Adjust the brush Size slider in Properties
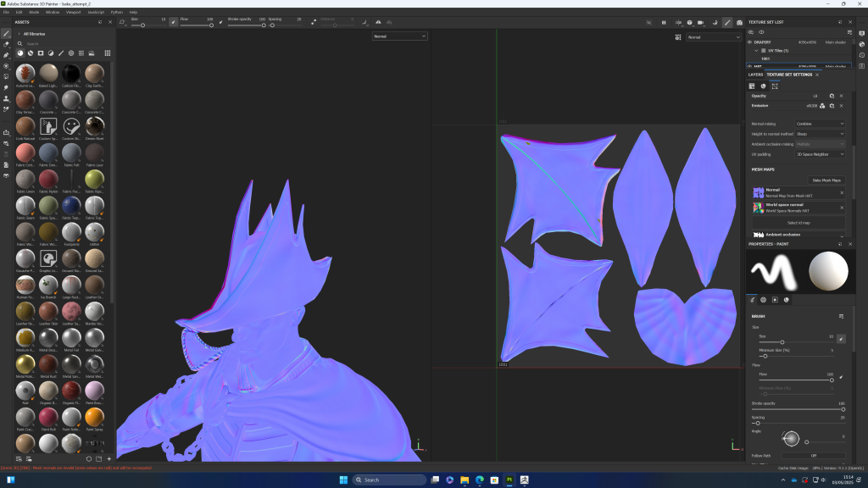 (x=782, y=341)
